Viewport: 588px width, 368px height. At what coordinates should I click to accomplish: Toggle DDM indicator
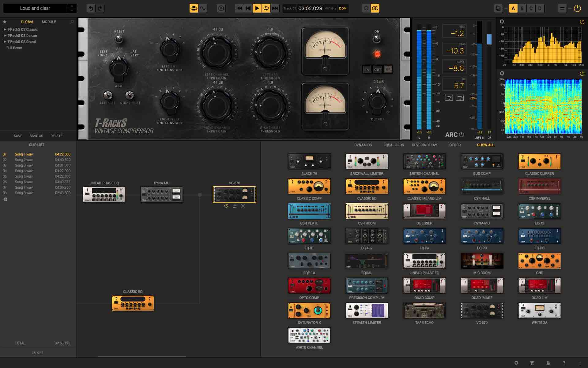(343, 8)
